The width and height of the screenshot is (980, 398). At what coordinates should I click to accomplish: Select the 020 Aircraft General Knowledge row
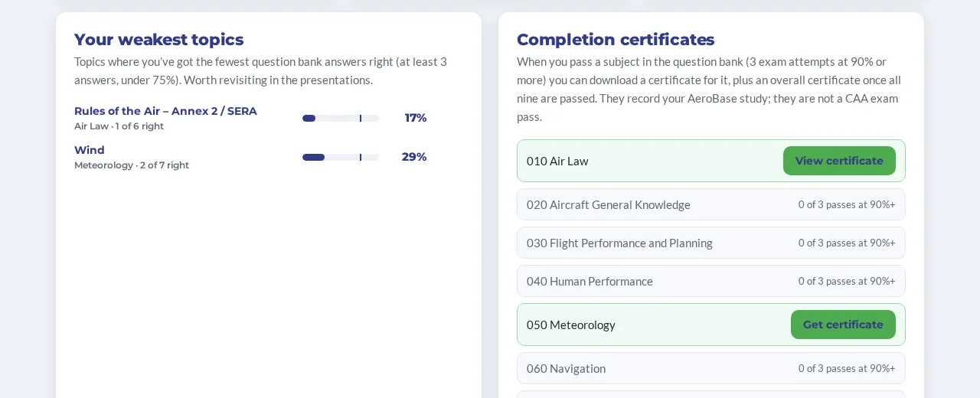711,204
